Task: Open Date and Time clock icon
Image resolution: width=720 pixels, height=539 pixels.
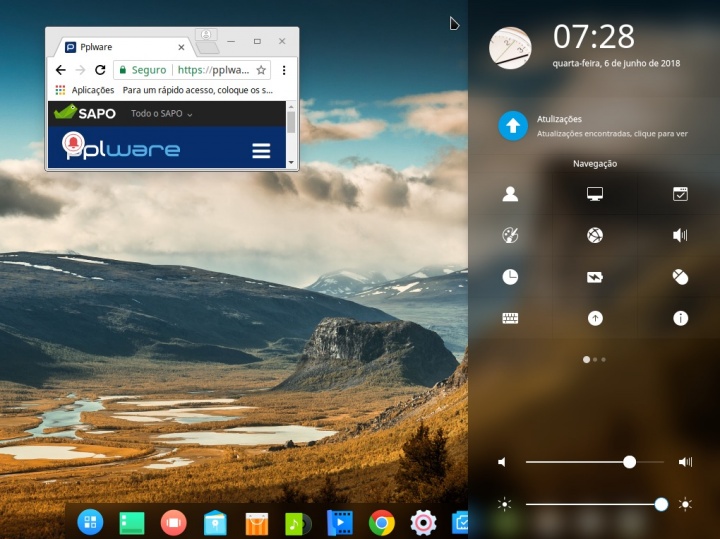Action: point(510,277)
